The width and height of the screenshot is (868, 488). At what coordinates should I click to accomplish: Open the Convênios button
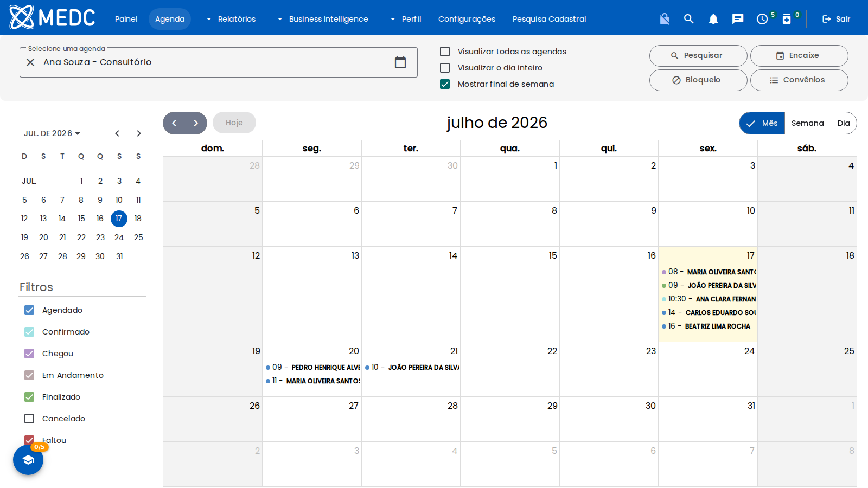(x=799, y=80)
